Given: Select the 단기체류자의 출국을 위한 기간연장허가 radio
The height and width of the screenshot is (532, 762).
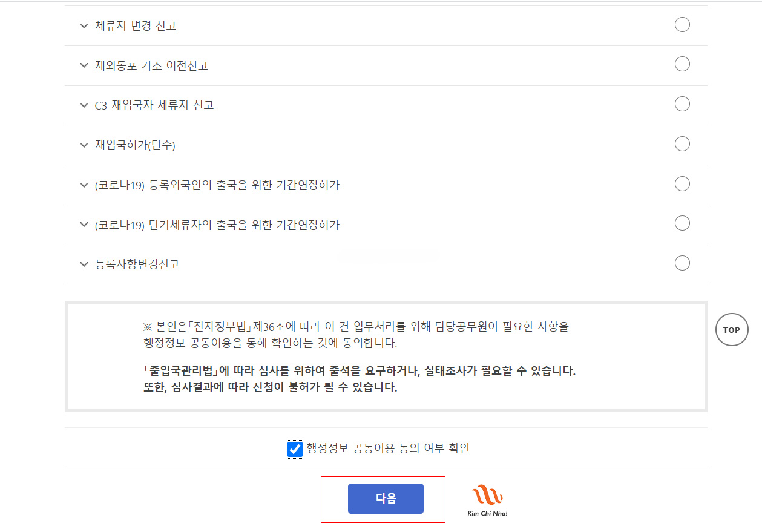Looking at the screenshot, I should click(x=682, y=223).
